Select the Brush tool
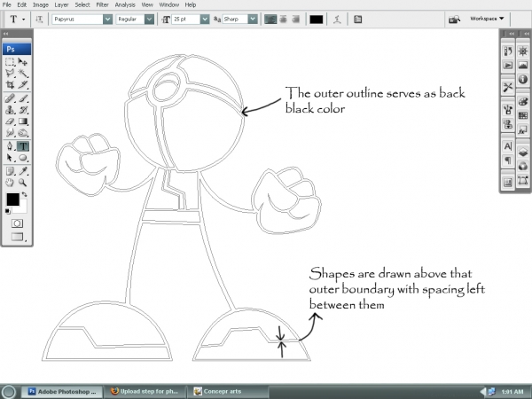This screenshot has height=399, width=532. coord(23,98)
